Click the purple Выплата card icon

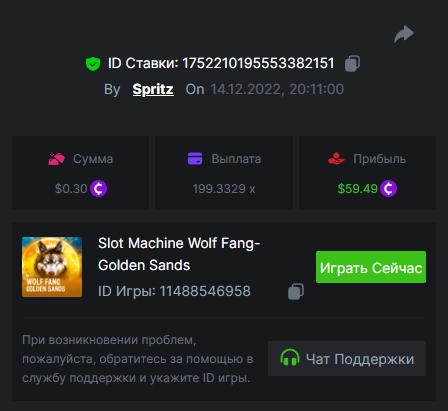pos(195,159)
